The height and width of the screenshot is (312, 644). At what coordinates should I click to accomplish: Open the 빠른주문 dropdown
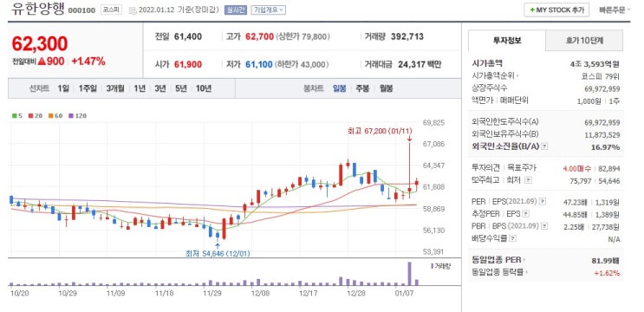615,10
